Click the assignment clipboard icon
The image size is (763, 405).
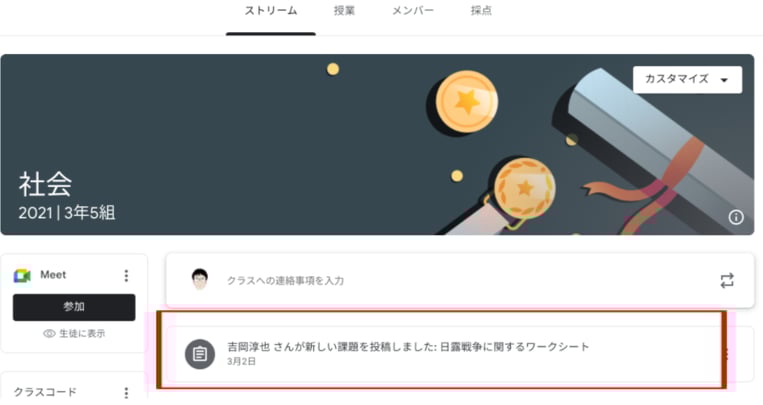tap(200, 354)
